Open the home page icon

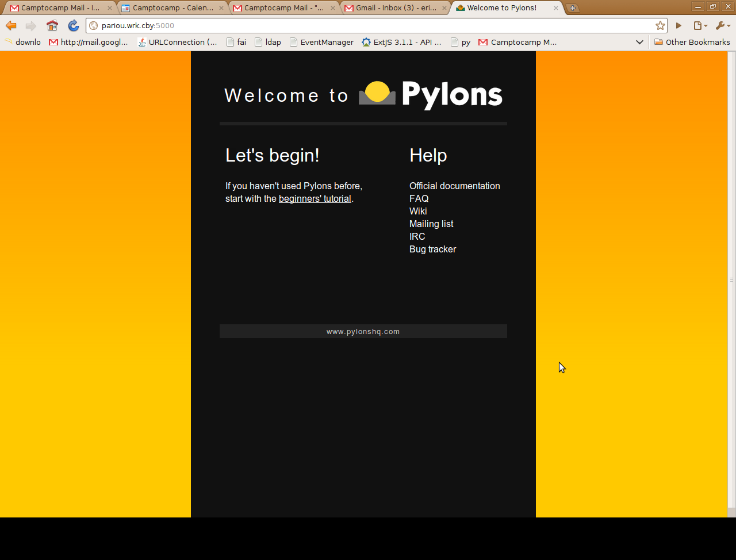tap(52, 25)
